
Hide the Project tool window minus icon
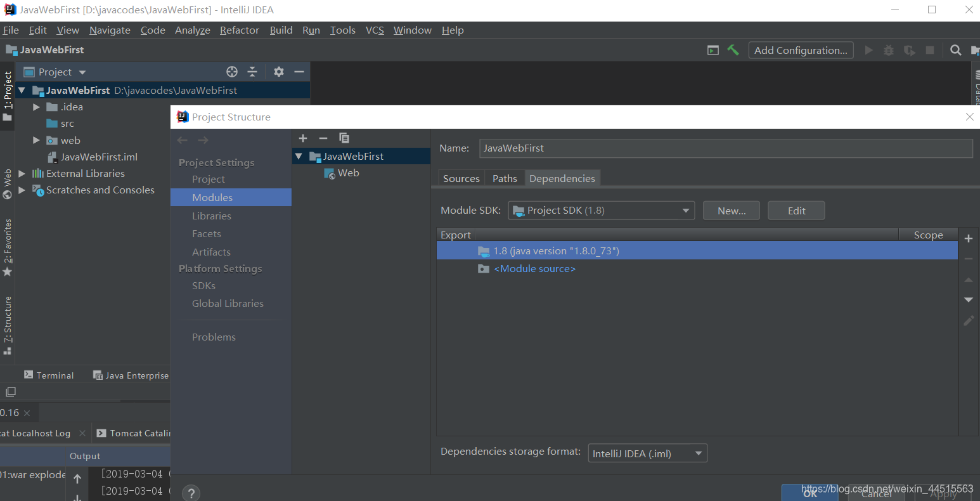click(x=299, y=72)
